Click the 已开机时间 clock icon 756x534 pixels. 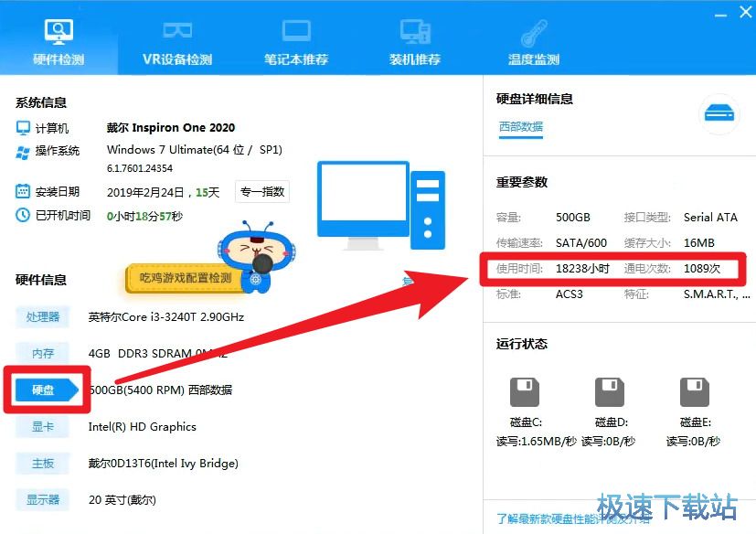click(23, 215)
